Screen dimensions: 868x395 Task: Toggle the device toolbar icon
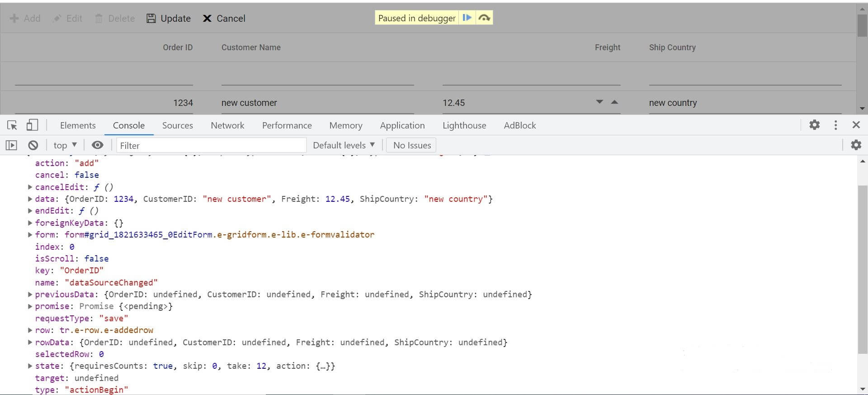click(32, 125)
